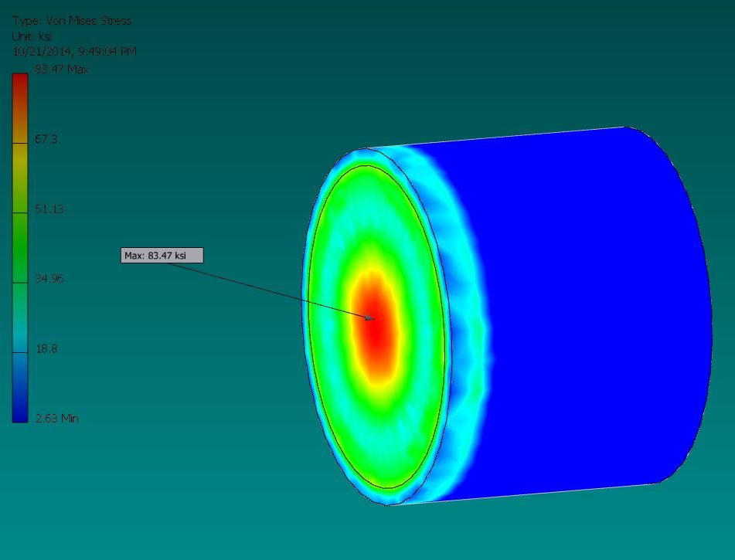Click the date and time stamp text

[x=74, y=52]
